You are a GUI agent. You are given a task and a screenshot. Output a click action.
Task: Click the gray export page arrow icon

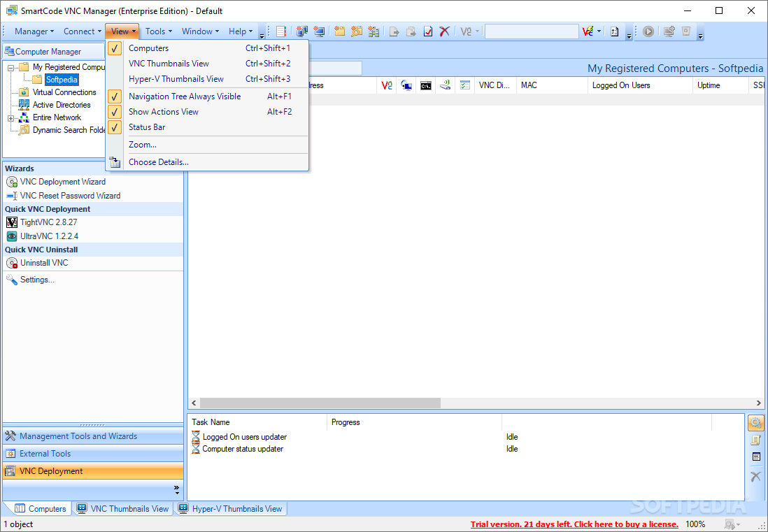coord(394,31)
